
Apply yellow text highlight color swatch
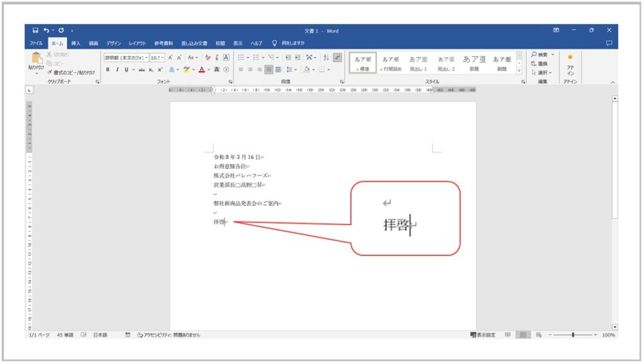coord(186,69)
